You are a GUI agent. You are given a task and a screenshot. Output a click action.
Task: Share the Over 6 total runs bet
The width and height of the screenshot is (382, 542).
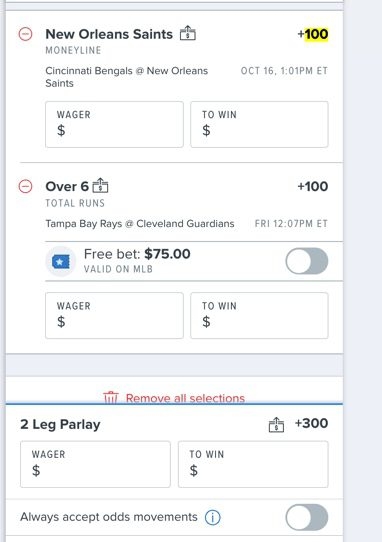tap(100, 186)
